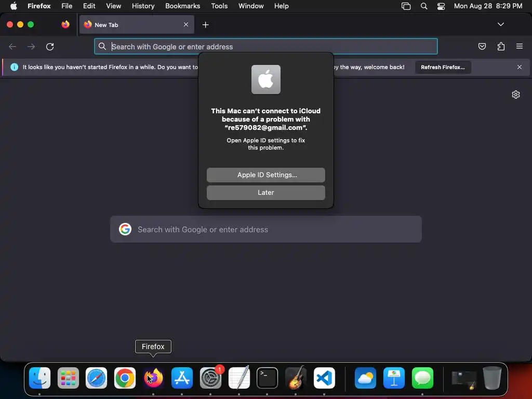Open the Tools menu
The height and width of the screenshot is (399, 532).
219,6
